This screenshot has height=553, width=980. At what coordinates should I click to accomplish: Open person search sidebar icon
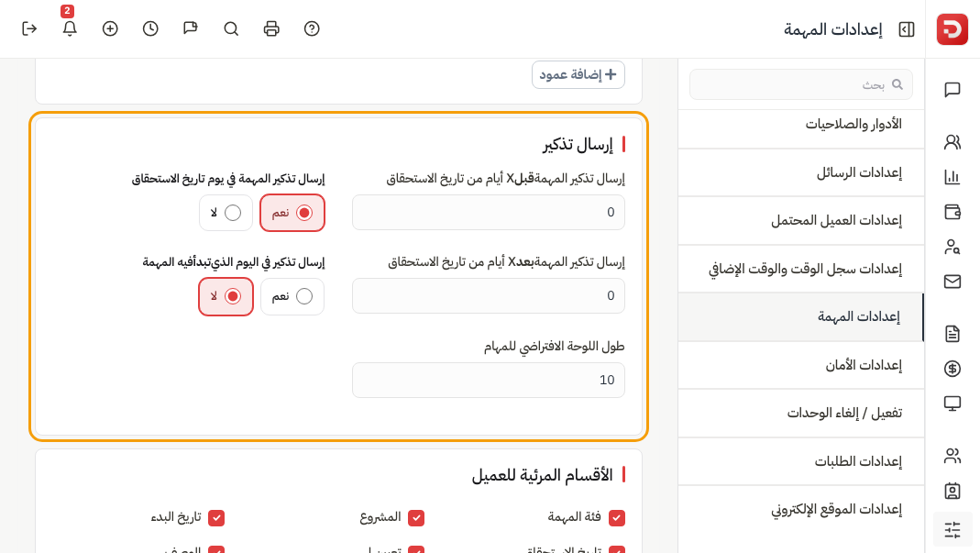coord(952,247)
